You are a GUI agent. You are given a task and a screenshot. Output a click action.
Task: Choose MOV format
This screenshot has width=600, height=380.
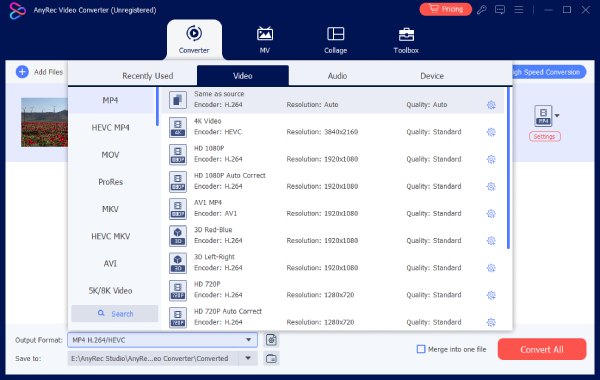[111, 155]
